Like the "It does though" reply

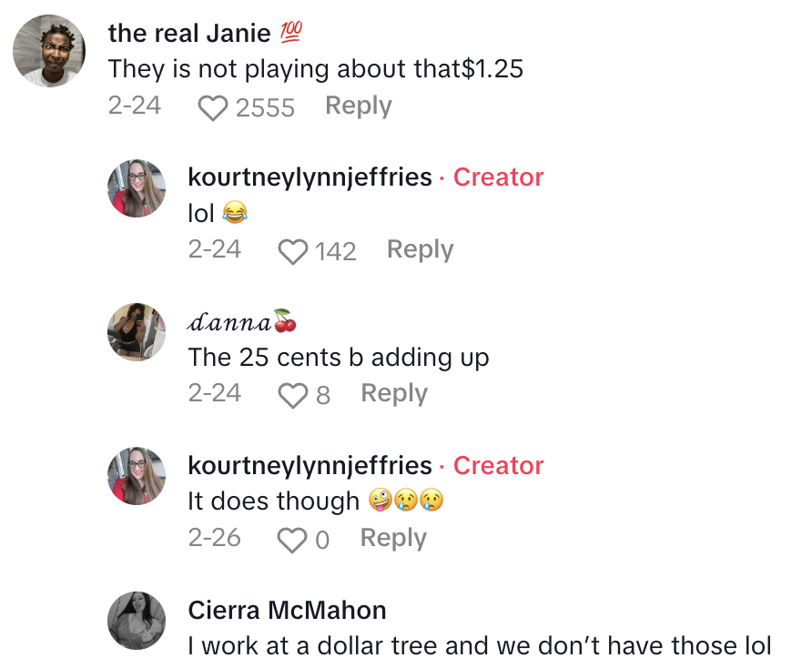(292, 541)
